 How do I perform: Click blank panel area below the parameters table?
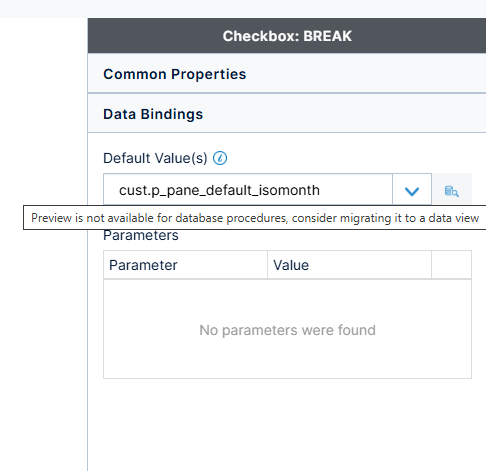(x=287, y=423)
